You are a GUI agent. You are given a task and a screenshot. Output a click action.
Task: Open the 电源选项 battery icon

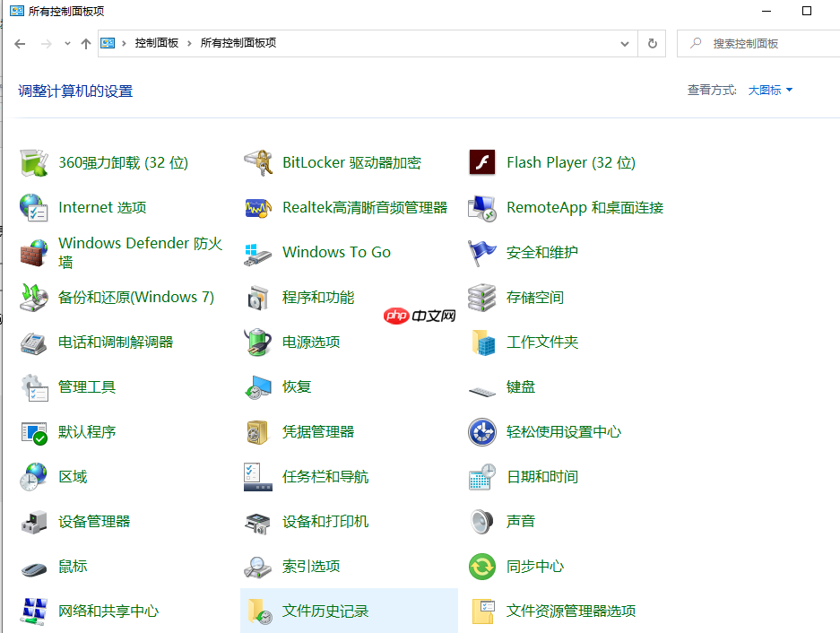pyautogui.click(x=258, y=343)
